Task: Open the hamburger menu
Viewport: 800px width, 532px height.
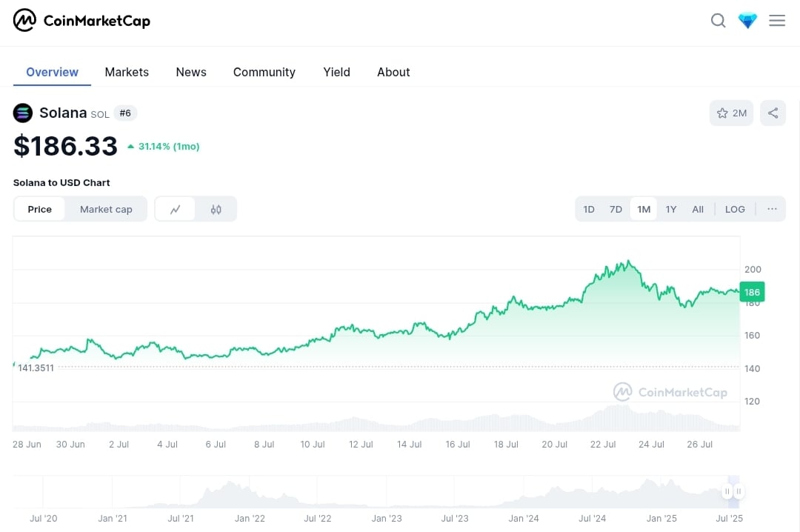Action: pos(777,21)
